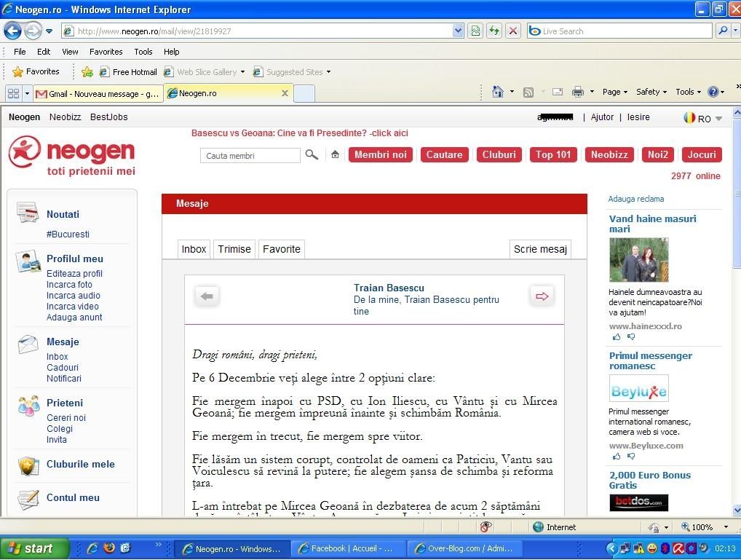The width and height of the screenshot is (741, 560).
Task: Click the Traian Basescu sender name
Action: pyautogui.click(x=389, y=288)
